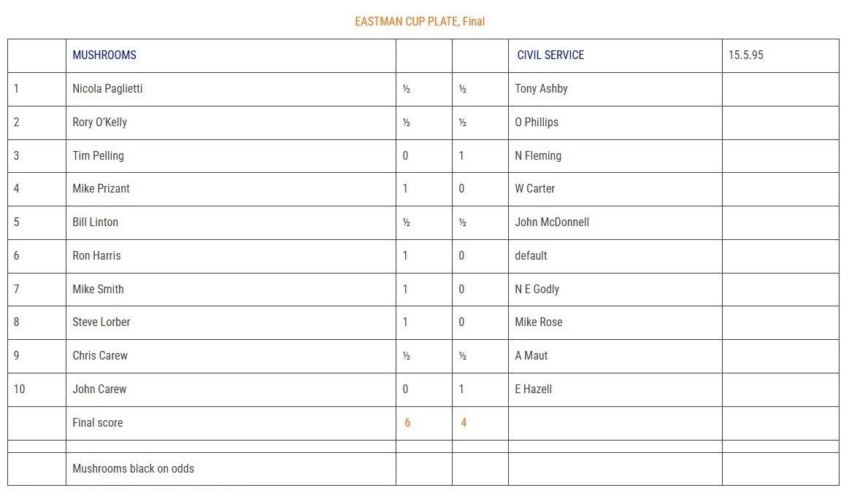Screen dimensions: 849x504
Task: Select player Nicola Paglietti
Action: click(x=108, y=89)
